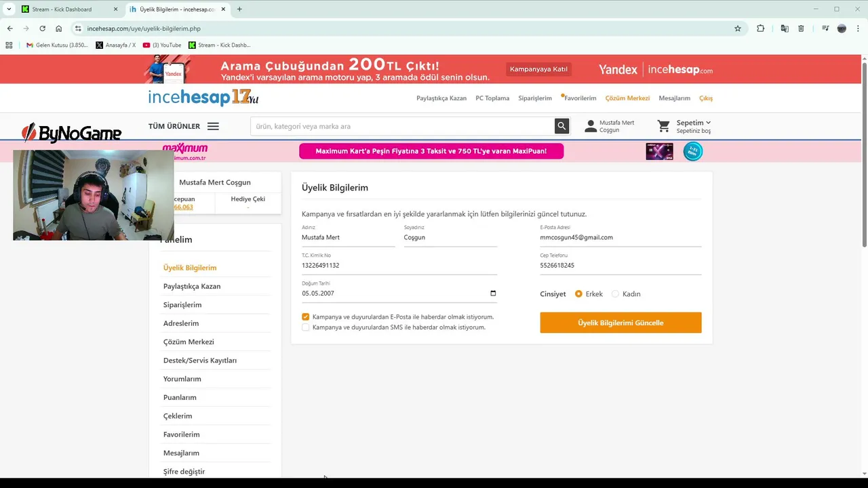Click the user account person icon
The height and width of the screenshot is (488, 868).
tap(591, 126)
